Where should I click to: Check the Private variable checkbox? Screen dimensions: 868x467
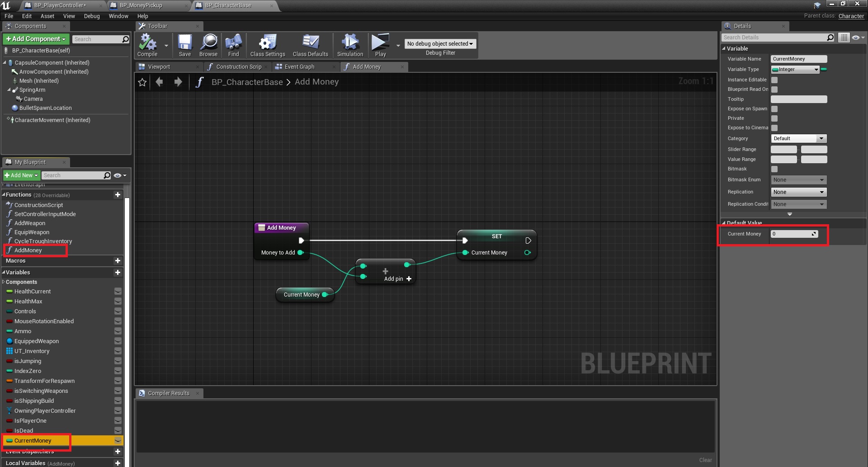click(774, 118)
